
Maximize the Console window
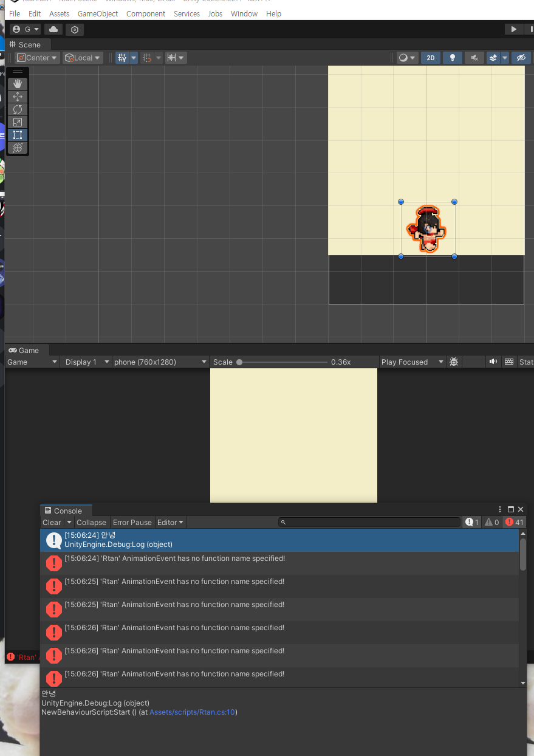click(511, 509)
